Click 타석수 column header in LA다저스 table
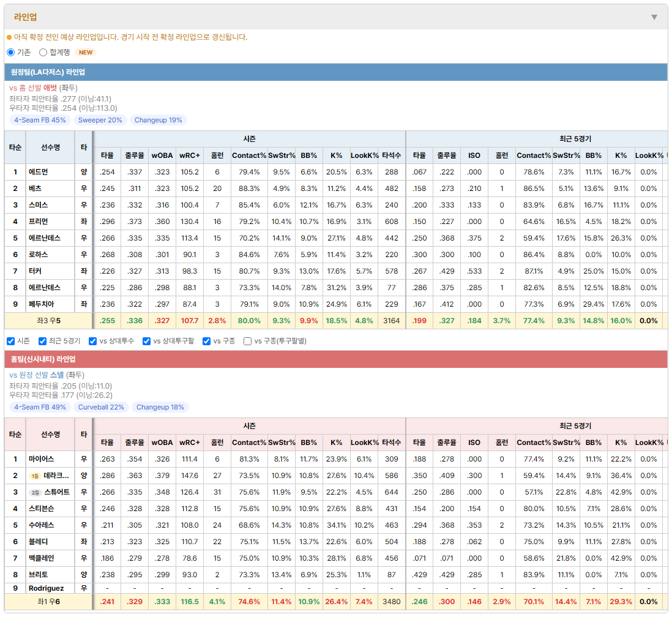The height and width of the screenshot is (617, 672). (x=391, y=155)
